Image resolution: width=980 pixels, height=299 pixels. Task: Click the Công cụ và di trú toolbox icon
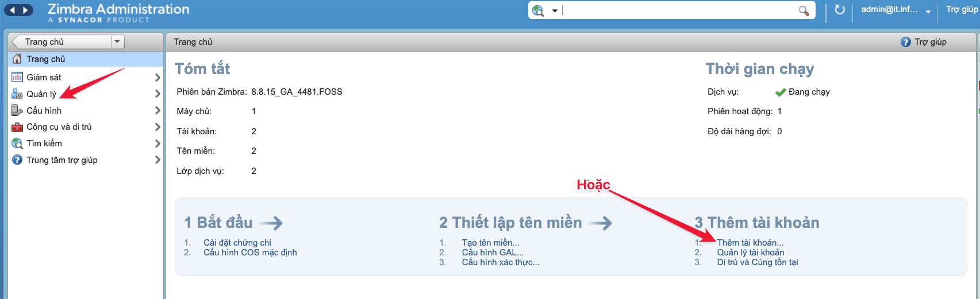click(17, 127)
